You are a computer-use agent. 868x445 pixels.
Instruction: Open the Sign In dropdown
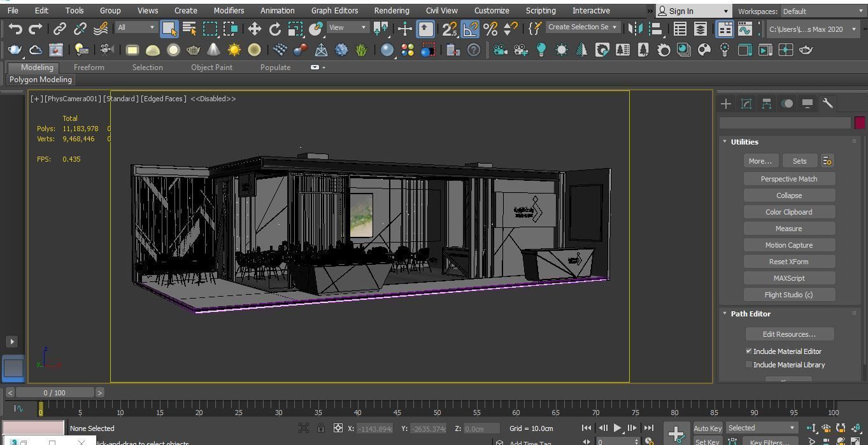tap(693, 11)
